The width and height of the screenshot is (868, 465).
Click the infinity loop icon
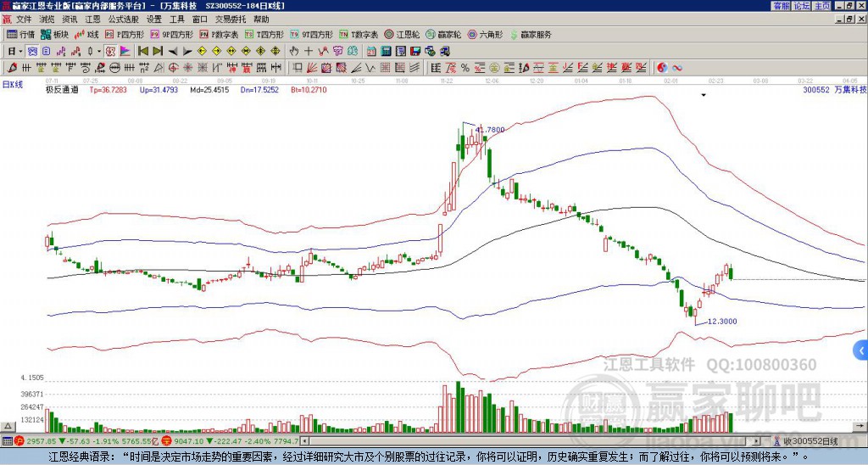pyautogui.click(x=676, y=68)
